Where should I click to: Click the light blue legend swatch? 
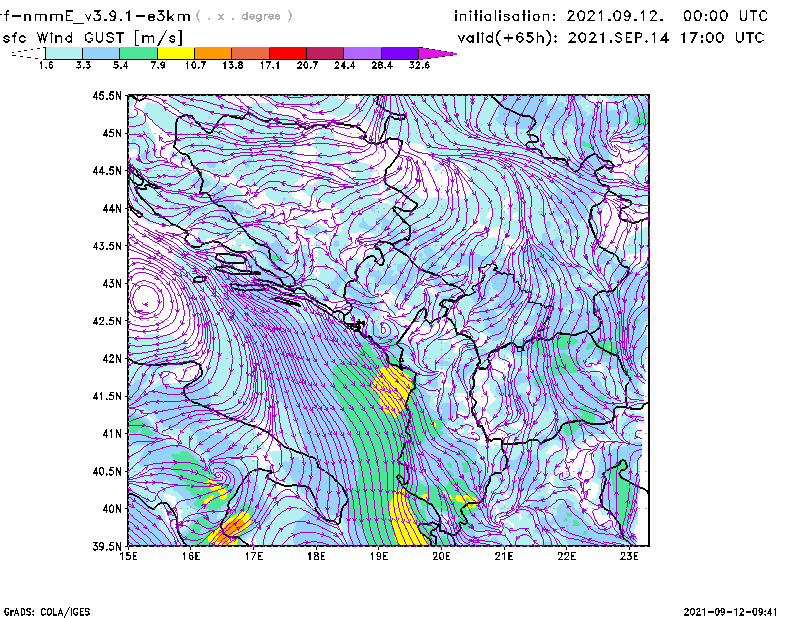pyautogui.click(x=101, y=53)
